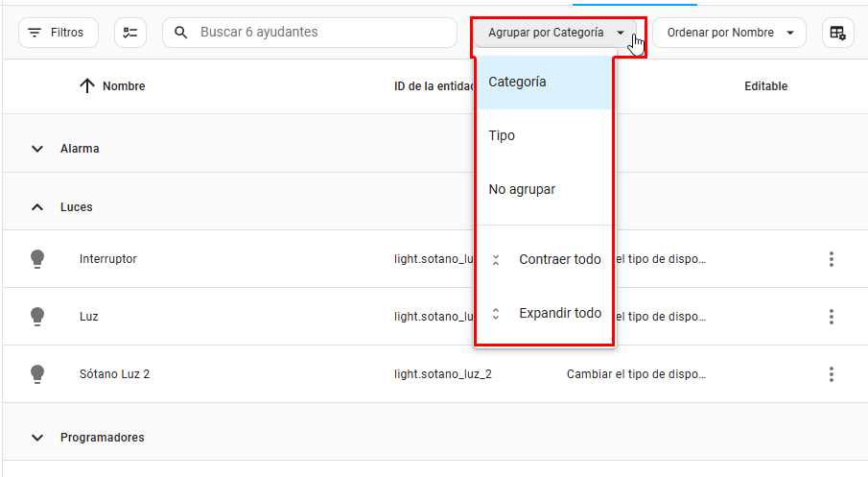Screen dimensions: 868x477
Task: Click Contraer todo to collapse groups
Action: point(559,259)
